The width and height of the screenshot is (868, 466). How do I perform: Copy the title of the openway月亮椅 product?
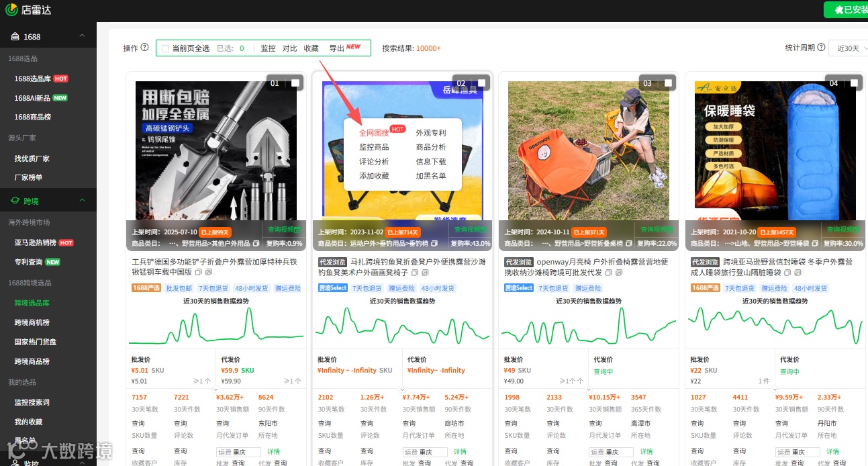[609, 273]
